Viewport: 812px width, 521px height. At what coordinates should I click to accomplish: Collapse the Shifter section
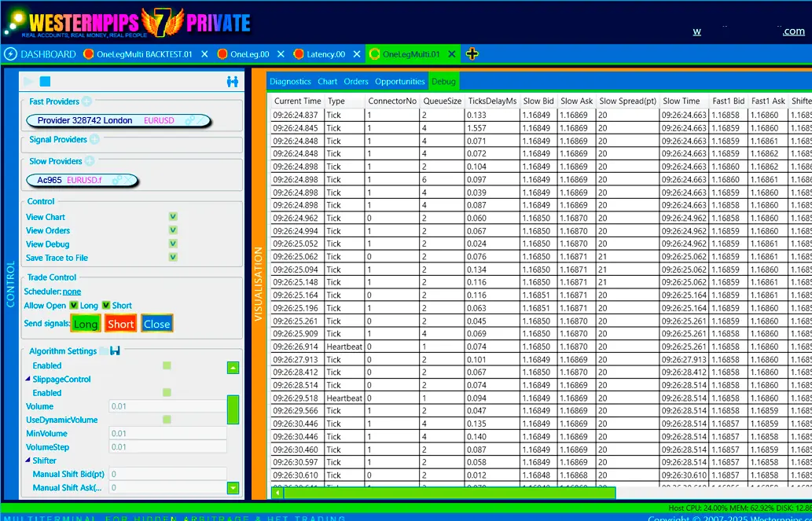pyautogui.click(x=28, y=460)
